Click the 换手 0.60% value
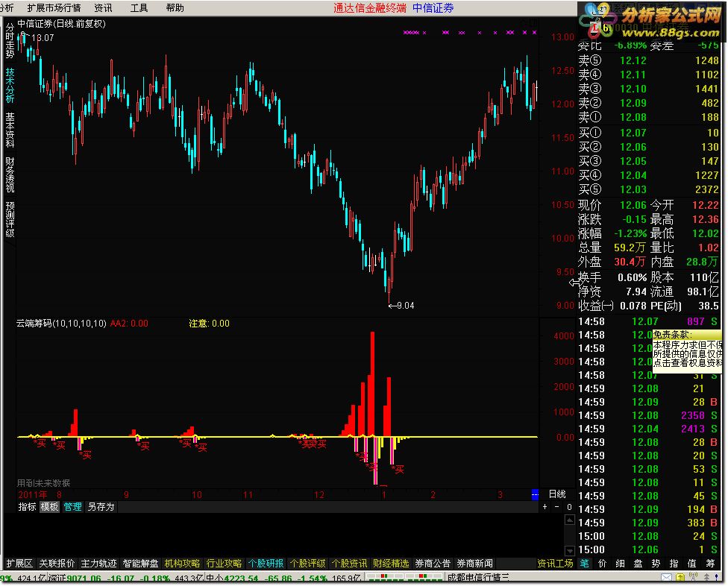Screen dimensions: 728x586 [x=632, y=278]
